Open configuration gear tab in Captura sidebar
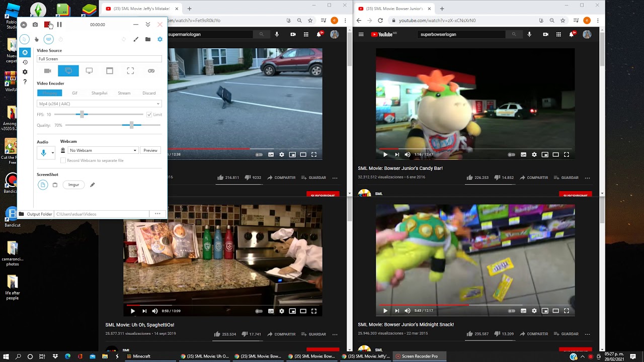644x362 pixels. [x=25, y=72]
